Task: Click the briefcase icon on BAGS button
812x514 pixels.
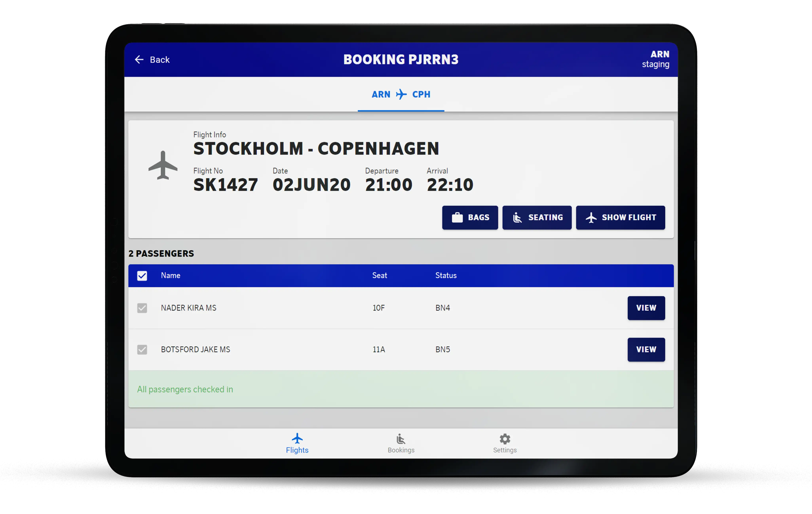Action: tap(457, 218)
